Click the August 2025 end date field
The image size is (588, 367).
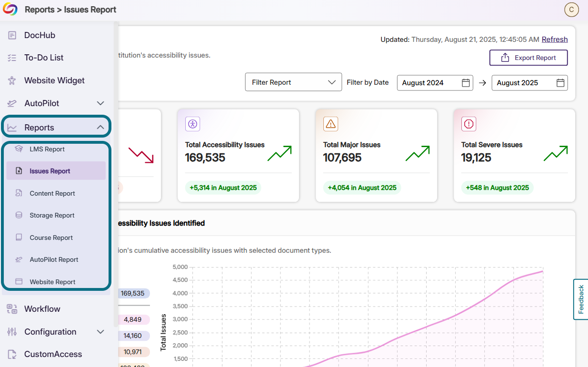(530, 83)
